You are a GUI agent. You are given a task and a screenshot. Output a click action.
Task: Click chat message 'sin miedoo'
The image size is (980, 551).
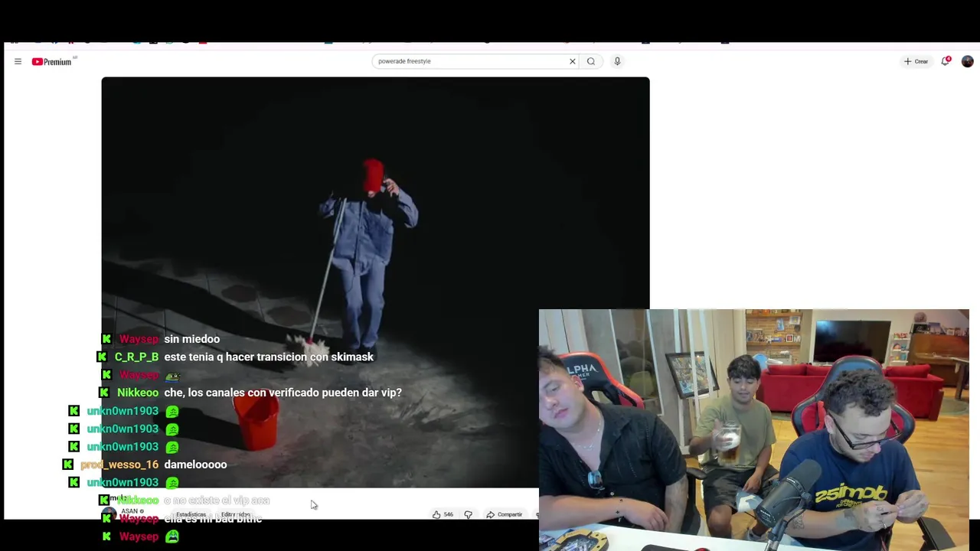(x=191, y=339)
